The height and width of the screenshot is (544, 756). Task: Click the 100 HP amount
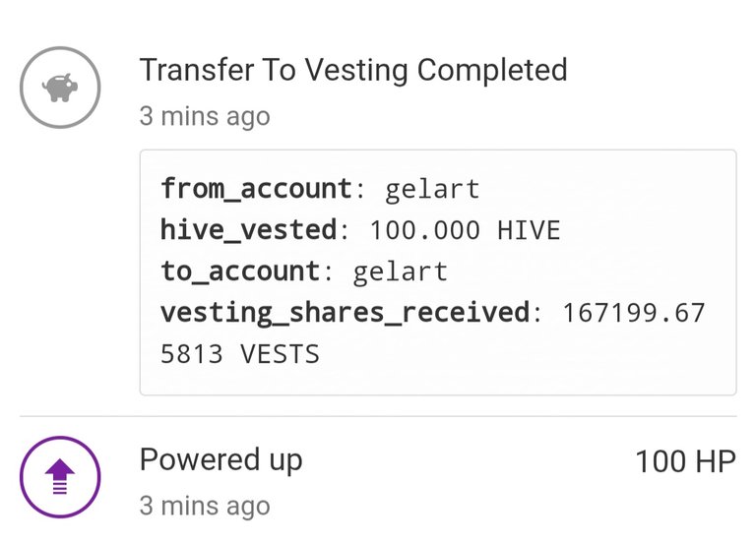685,461
